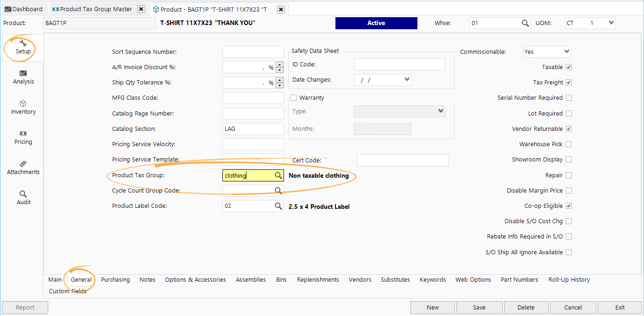
Task: Click the Product Tax Group search magnifier
Action: pos(278,175)
